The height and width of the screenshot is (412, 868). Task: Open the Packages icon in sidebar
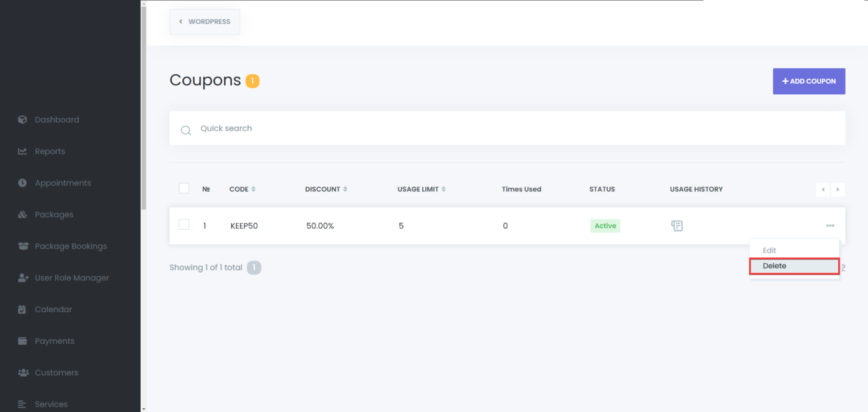22,214
